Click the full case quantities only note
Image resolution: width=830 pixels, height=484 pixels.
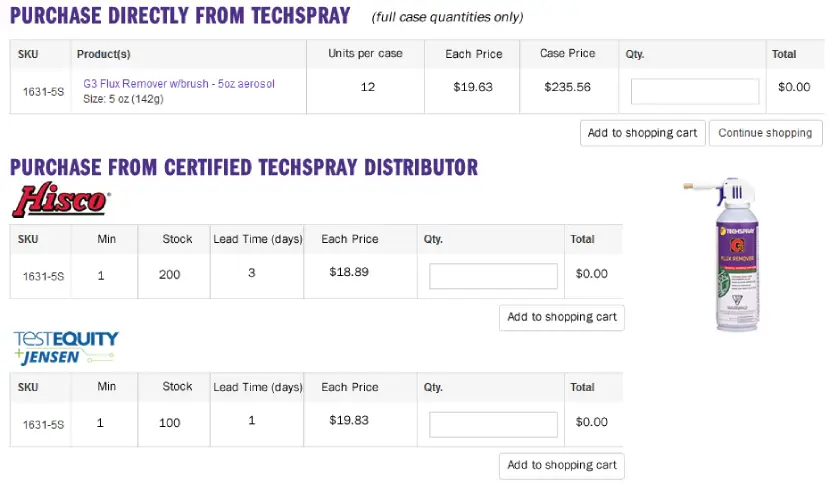[x=447, y=17]
